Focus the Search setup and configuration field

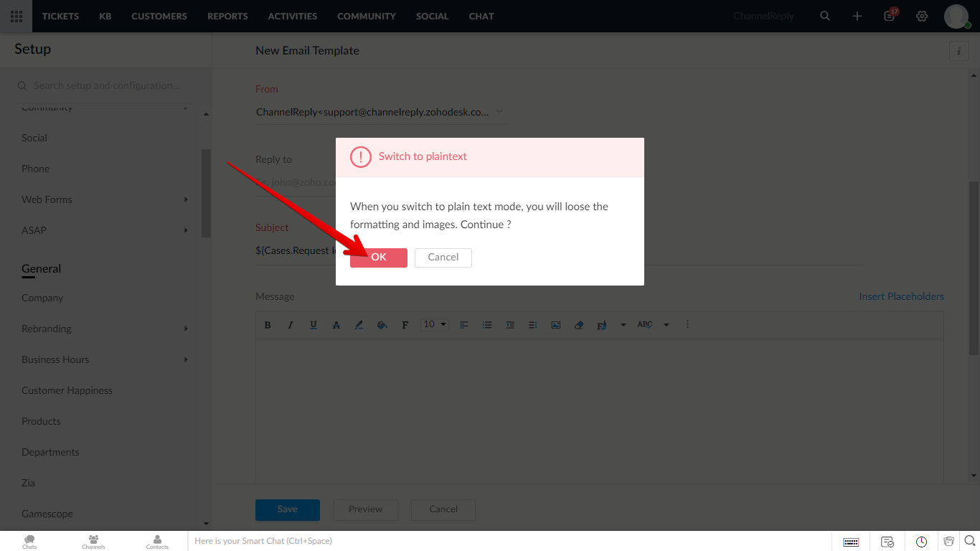click(106, 85)
